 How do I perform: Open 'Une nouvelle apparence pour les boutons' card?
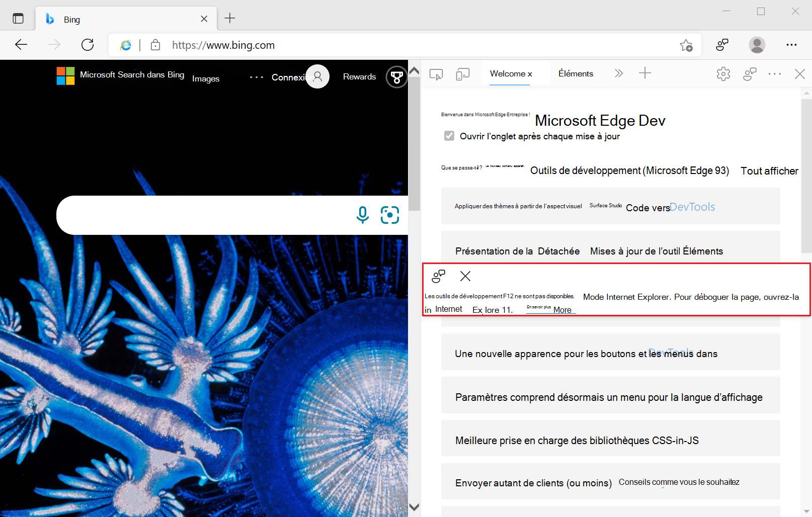[610, 352]
